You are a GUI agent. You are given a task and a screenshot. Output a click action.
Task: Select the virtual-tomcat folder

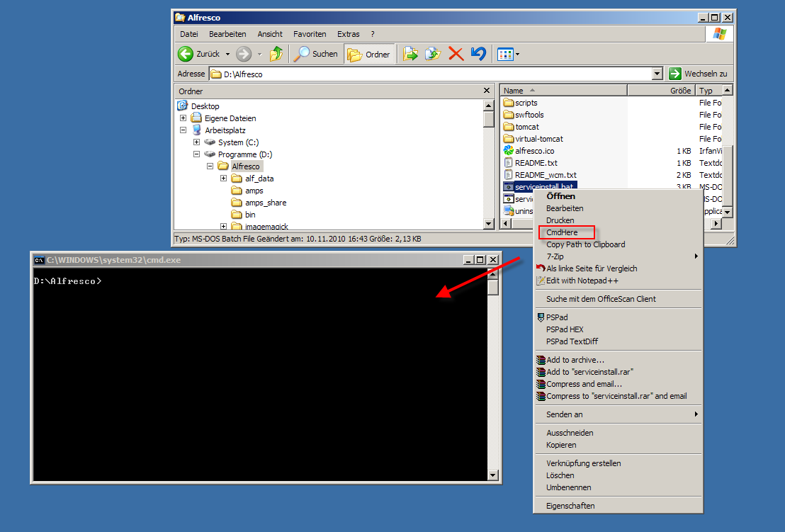click(539, 139)
